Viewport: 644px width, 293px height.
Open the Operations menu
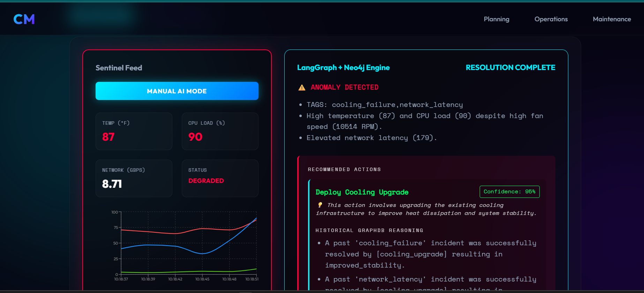coord(551,19)
